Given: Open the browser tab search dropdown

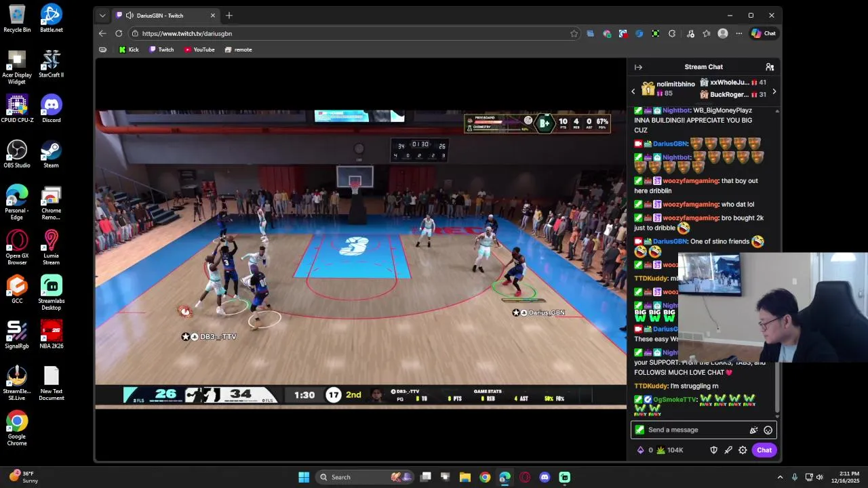Looking at the screenshot, I should click(x=102, y=16).
